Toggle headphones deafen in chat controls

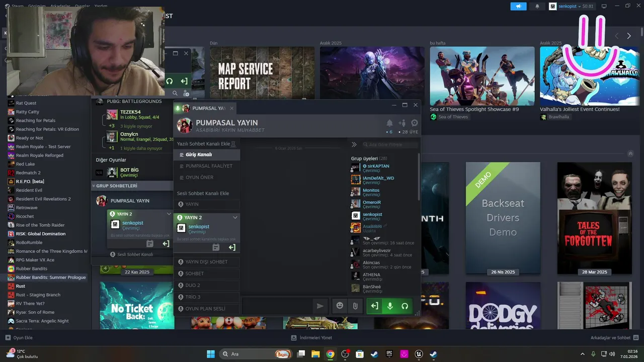point(405,306)
